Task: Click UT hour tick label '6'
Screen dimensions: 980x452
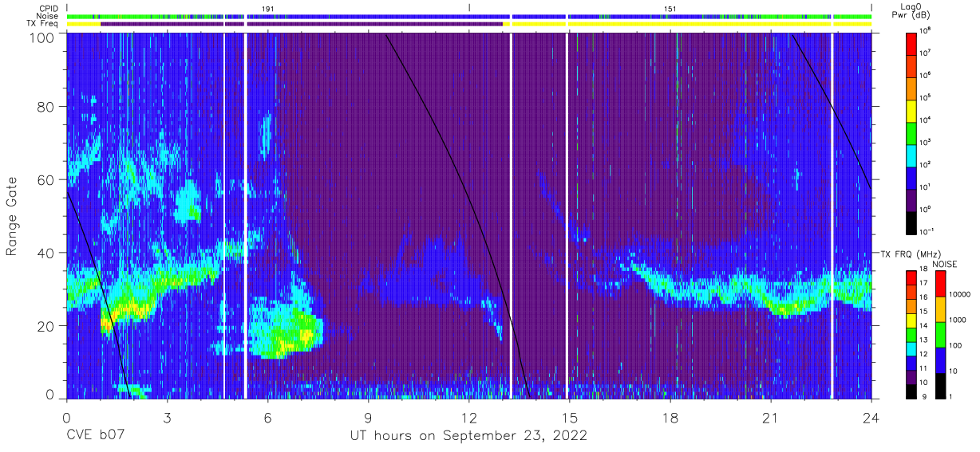Action: pyautogui.click(x=267, y=417)
